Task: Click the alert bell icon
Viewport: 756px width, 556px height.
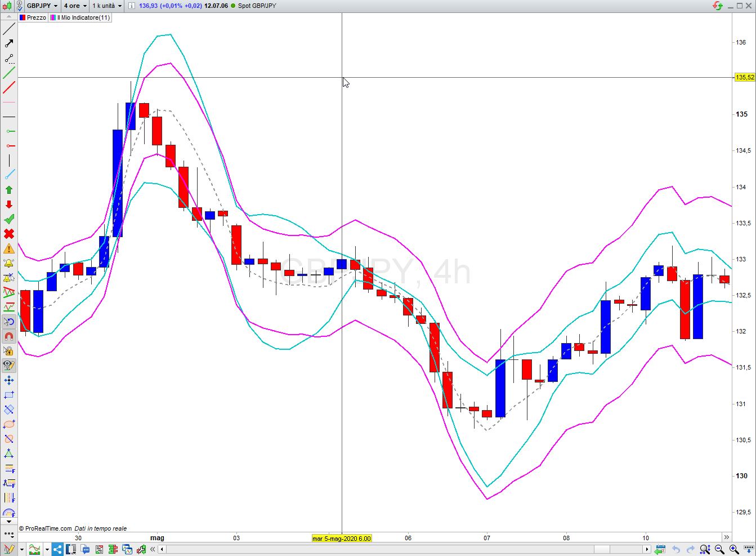Action: coord(9,263)
